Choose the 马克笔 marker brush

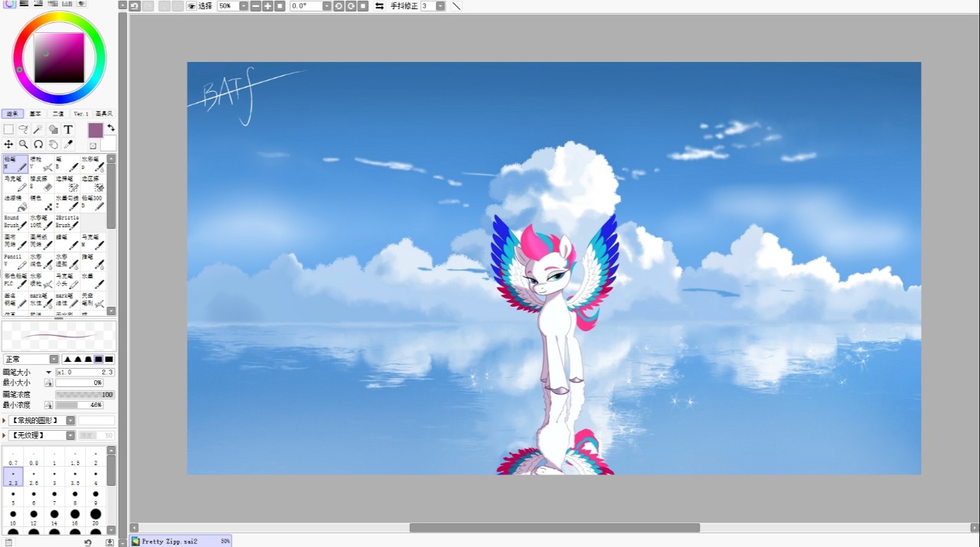pyautogui.click(x=15, y=183)
